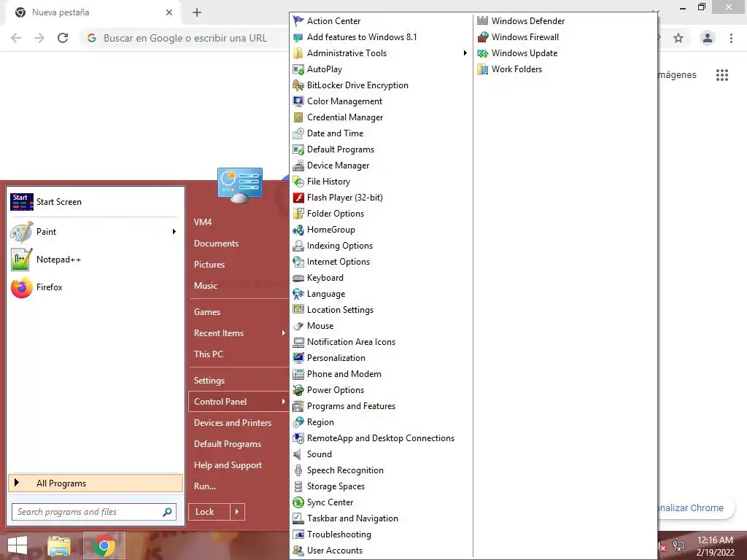Screen dimensions: 747x560
Task: Expand Control Panel submenu arrow
Action: pos(284,402)
